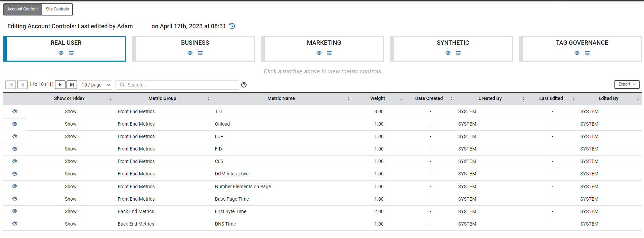Click Number Elements on Page text
The image size is (644, 238).
coord(243,186)
